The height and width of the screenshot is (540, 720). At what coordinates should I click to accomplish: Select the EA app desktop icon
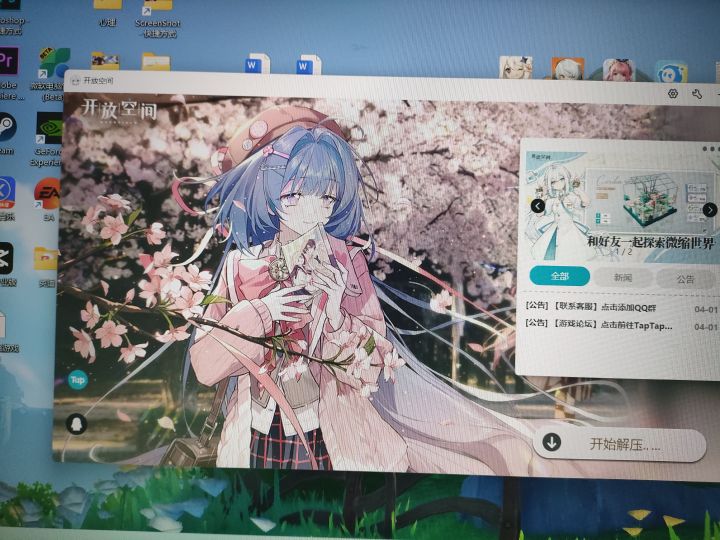tap(48, 199)
